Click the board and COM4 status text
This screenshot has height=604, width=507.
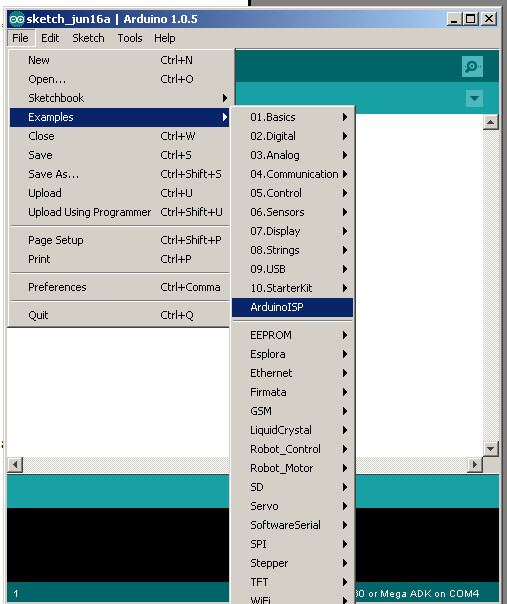click(x=416, y=594)
